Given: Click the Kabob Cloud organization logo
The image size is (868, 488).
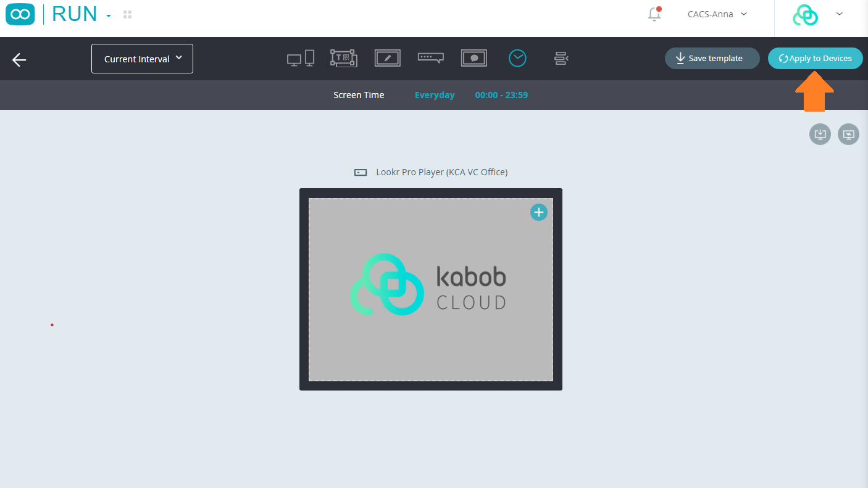Looking at the screenshot, I should pos(806,15).
